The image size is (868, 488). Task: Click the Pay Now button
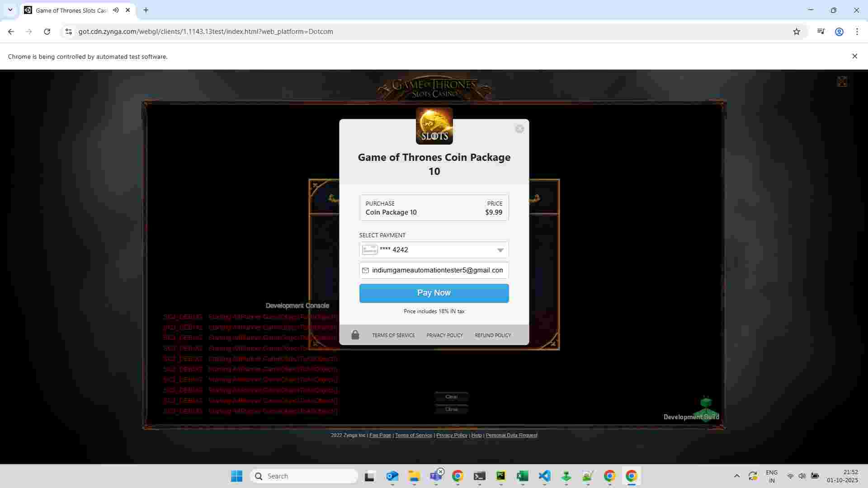click(434, 293)
